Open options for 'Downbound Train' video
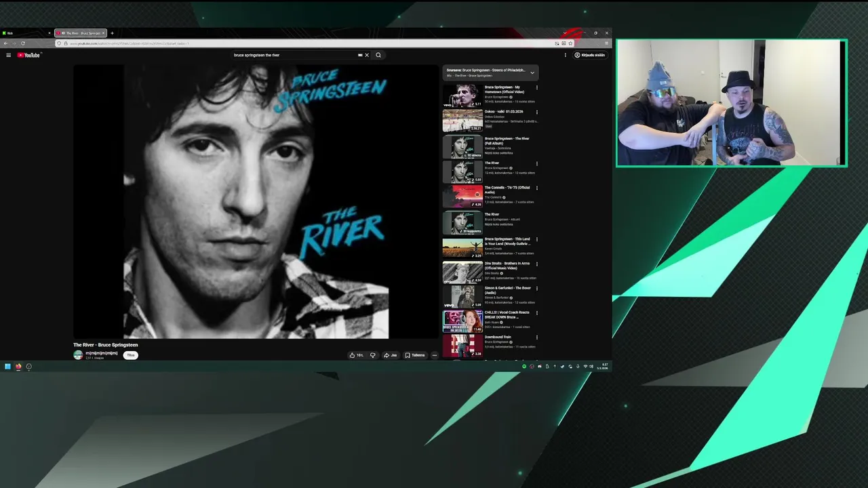Viewport: 868px width, 488px height. pyautogui.click(x=537, y=337)
